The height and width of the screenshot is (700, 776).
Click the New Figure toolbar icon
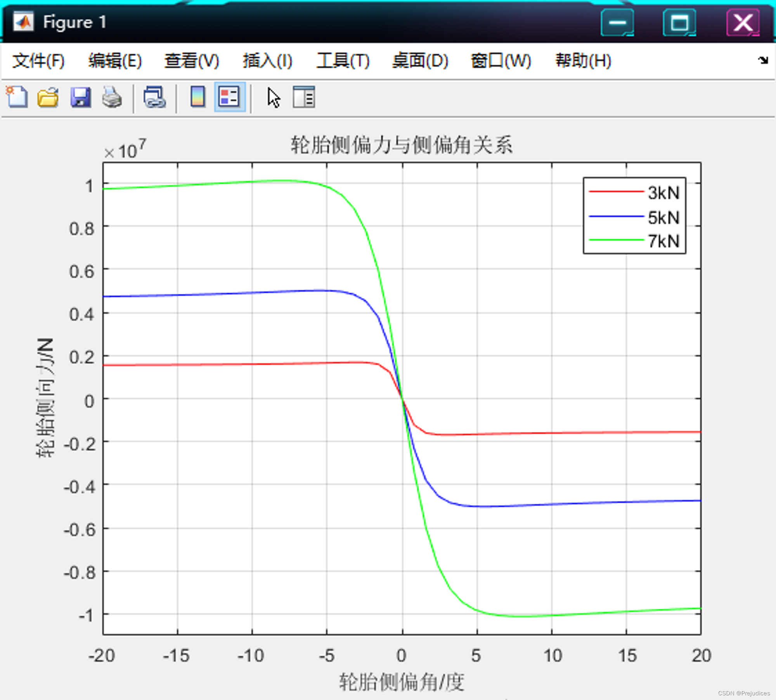pyautogui.click(x=16, y=97)
